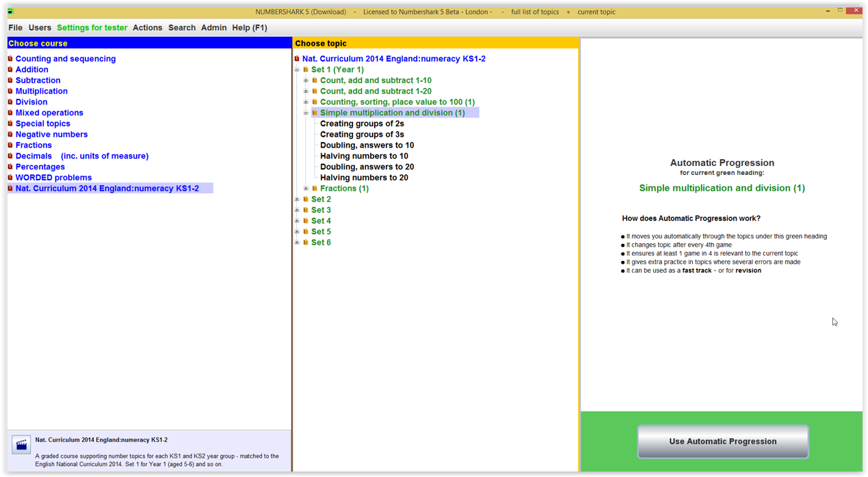Click the clapperboard icon in course description
The height and width of the screenshot is (477, 868).
point(21,445)
